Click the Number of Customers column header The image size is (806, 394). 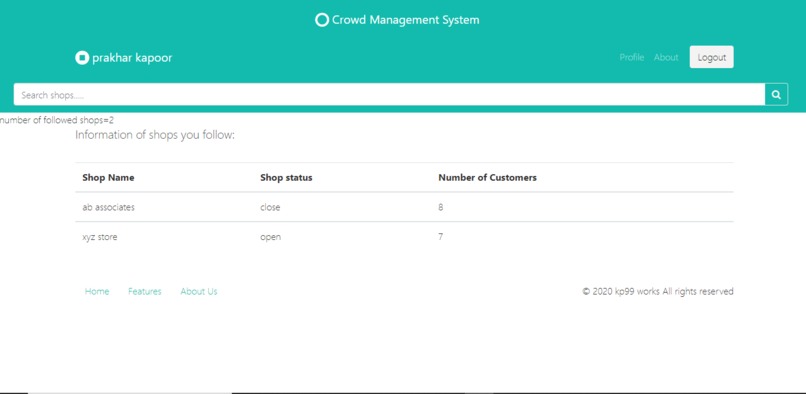click(x=487, y=177)
